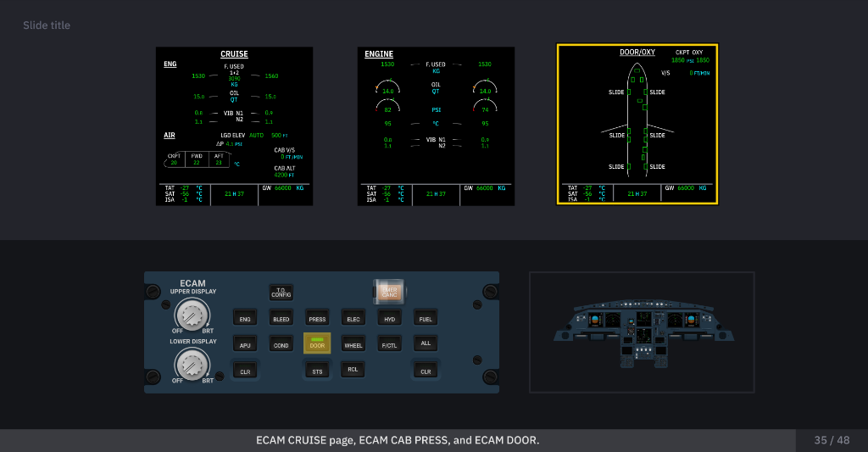The image size is (868, 452).
Task: Select the ELEC system page key
Action: coord(353,319)
